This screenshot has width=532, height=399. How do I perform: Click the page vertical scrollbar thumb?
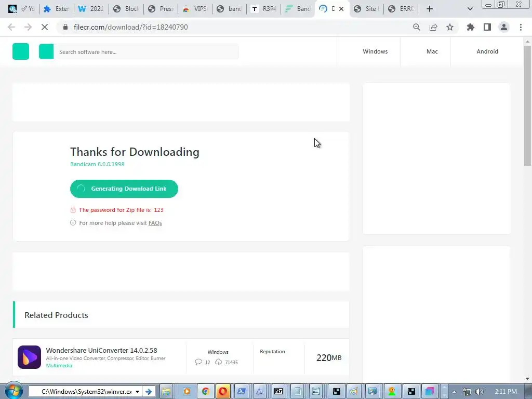point(527,105)
